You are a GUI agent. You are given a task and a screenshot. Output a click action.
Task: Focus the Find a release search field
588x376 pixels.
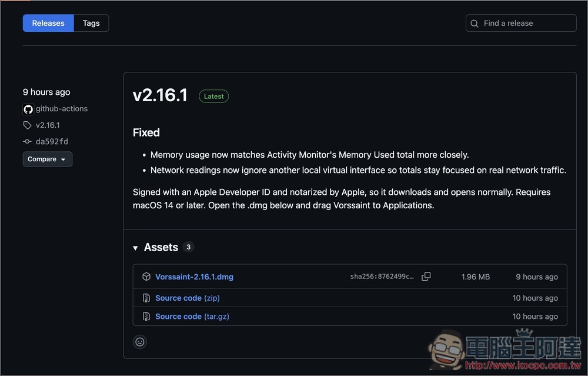[521, 24]
